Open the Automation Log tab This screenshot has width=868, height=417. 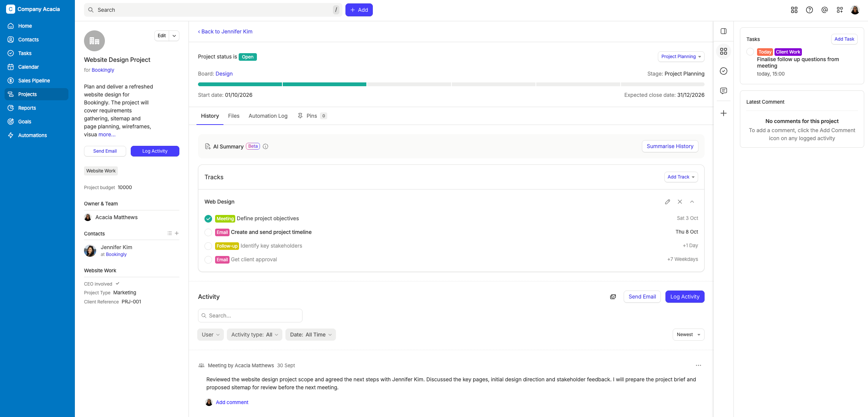point(268,116)
